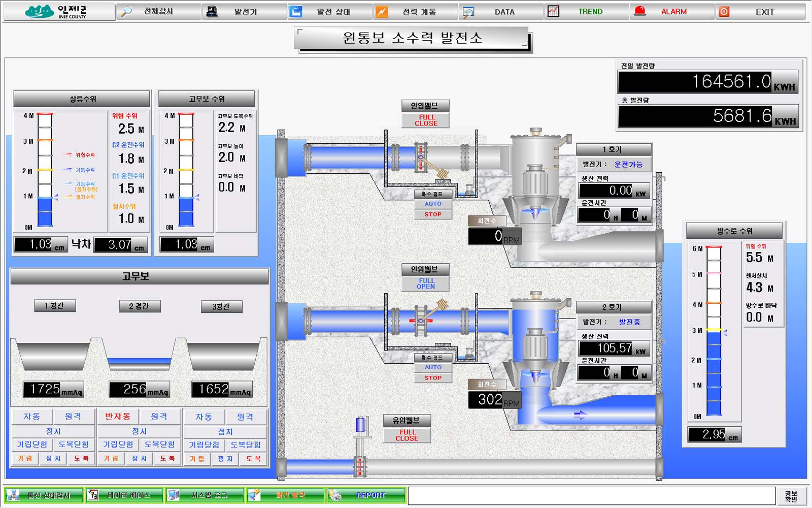Switch the third span to 원격 control
812x508 pixels.
click(245, 417)
